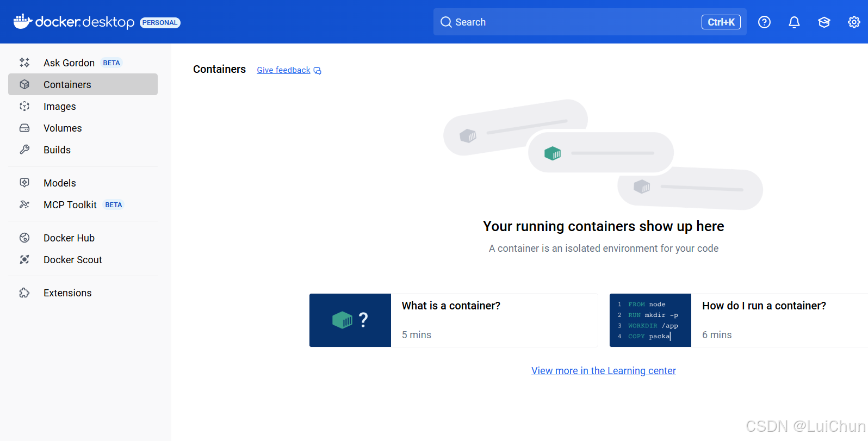The image size is (868, 441).
Task: Click the '5 mins' duration text
Action: pos(417,335)
